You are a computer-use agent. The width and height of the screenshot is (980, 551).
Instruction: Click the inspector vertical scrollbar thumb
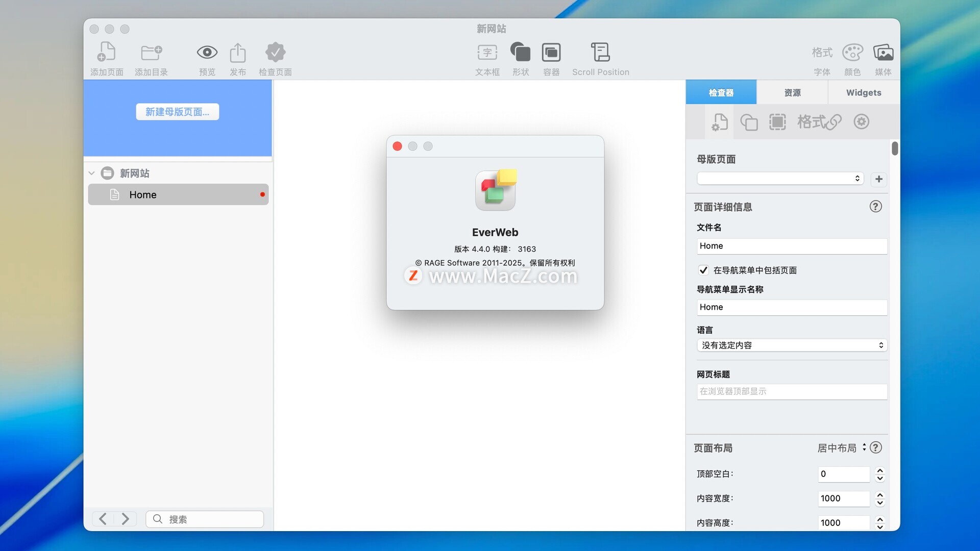(x=895, y=148)
